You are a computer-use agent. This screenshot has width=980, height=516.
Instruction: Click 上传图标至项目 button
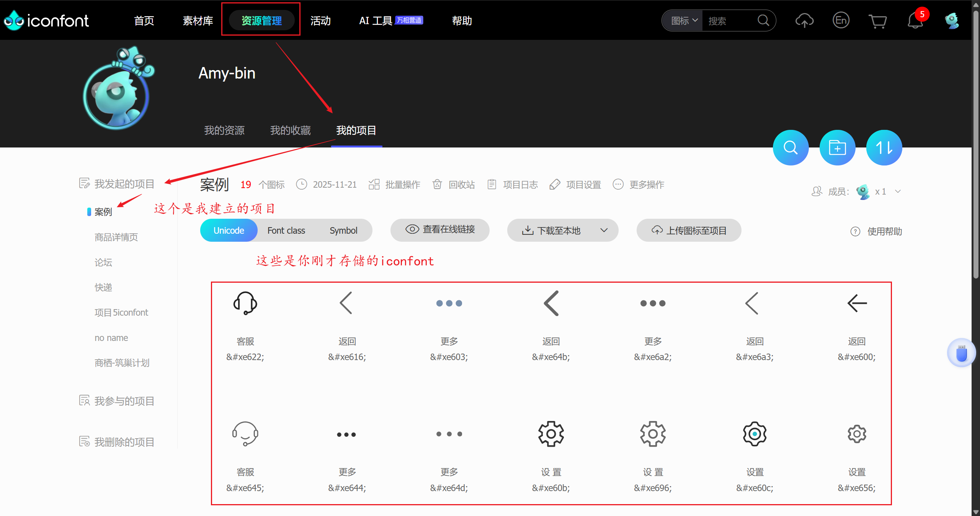(689, 230)
